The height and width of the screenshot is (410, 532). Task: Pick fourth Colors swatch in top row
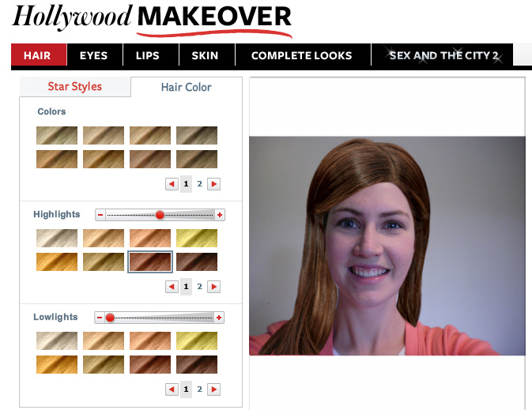click(x=197, y=135)
